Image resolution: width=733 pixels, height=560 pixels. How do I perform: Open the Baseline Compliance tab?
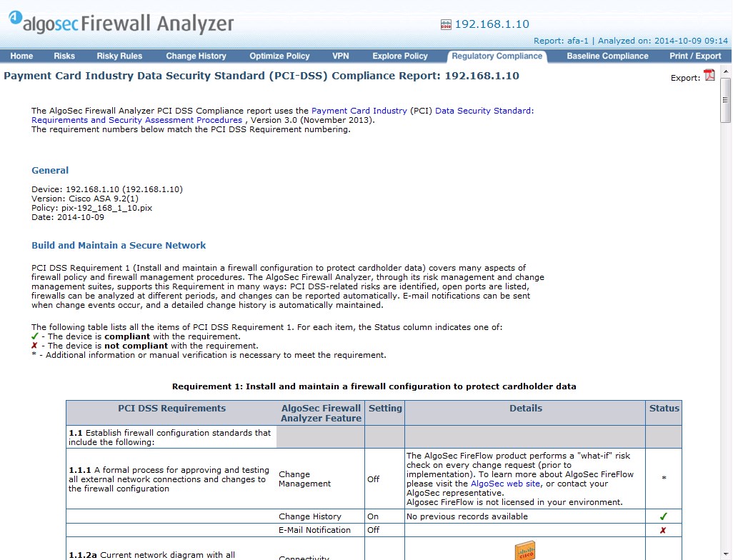607,56
